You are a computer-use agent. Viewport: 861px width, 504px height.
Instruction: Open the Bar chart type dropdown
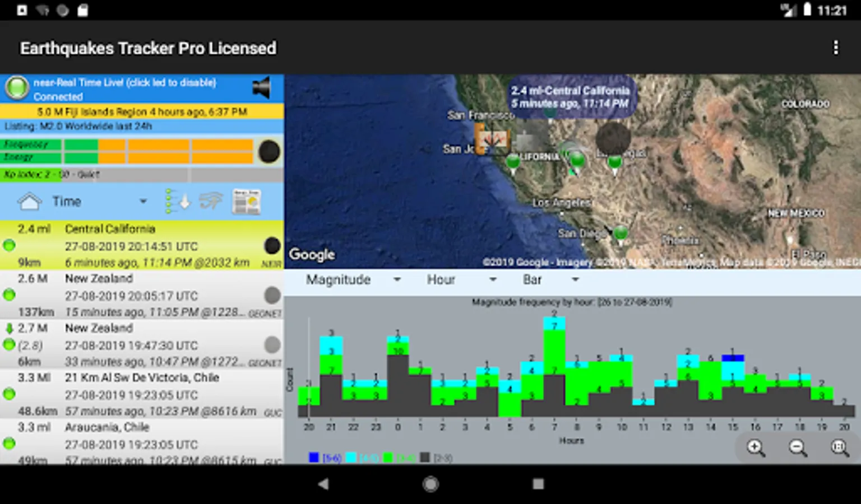(550, 279)
